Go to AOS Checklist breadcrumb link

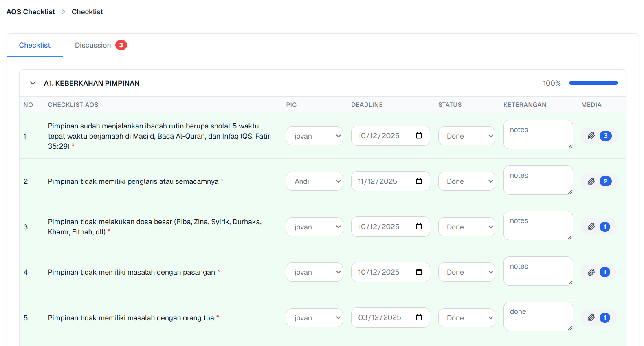(31, 12)
